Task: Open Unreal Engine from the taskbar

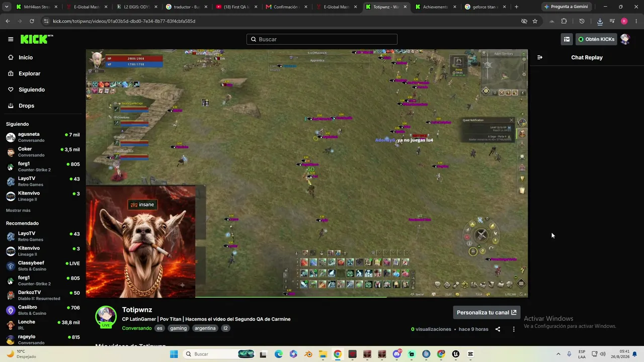Action: point(456,354)
